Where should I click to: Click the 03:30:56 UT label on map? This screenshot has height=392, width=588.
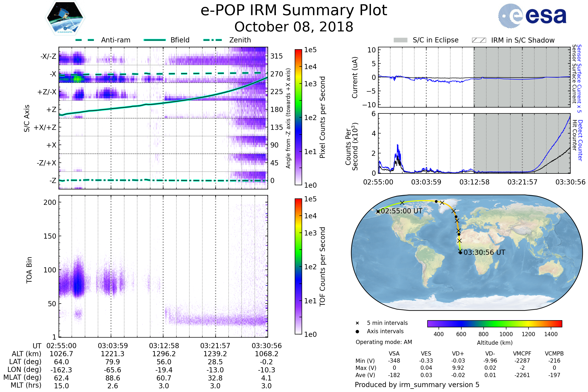point(484,253)
